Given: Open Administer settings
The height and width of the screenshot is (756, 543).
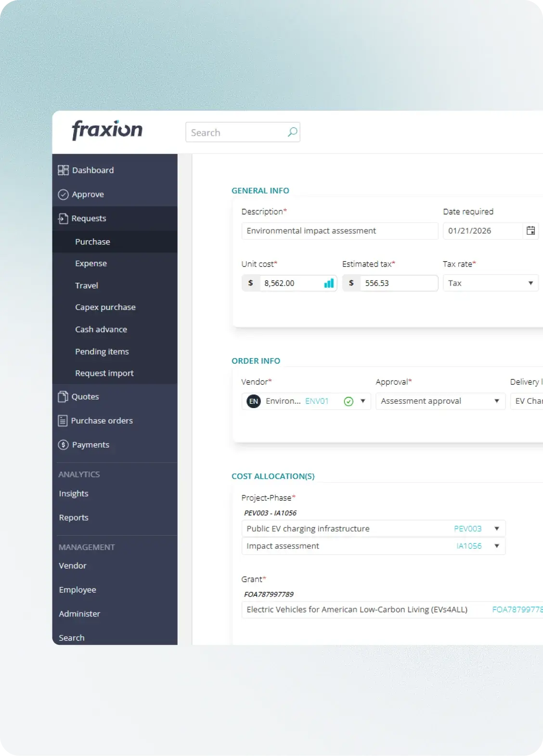Looking at the screenshot, I should (79, 614).
